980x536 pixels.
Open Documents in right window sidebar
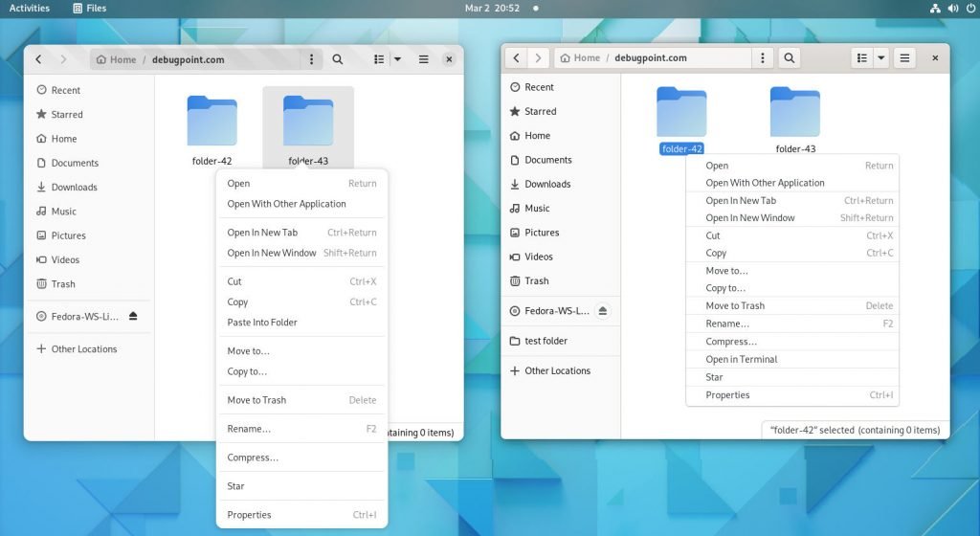561,160
